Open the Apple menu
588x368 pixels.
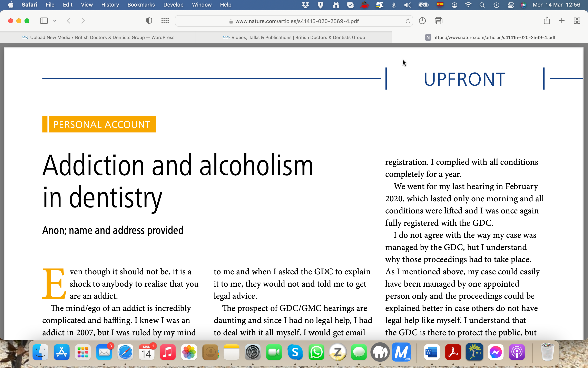(x=11, y=5)
